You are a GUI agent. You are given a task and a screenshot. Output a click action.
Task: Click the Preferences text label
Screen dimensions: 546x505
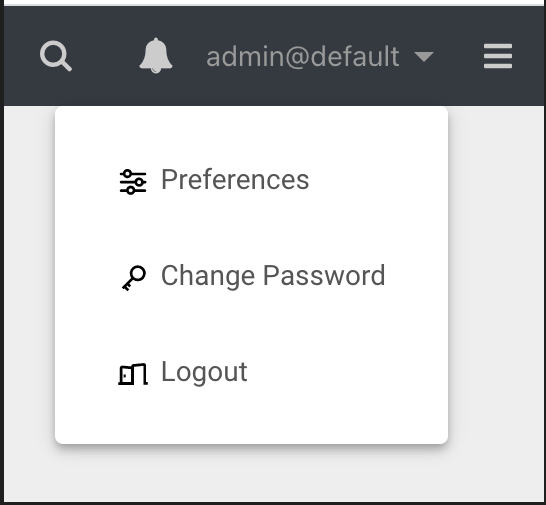(x=235, y=179)
